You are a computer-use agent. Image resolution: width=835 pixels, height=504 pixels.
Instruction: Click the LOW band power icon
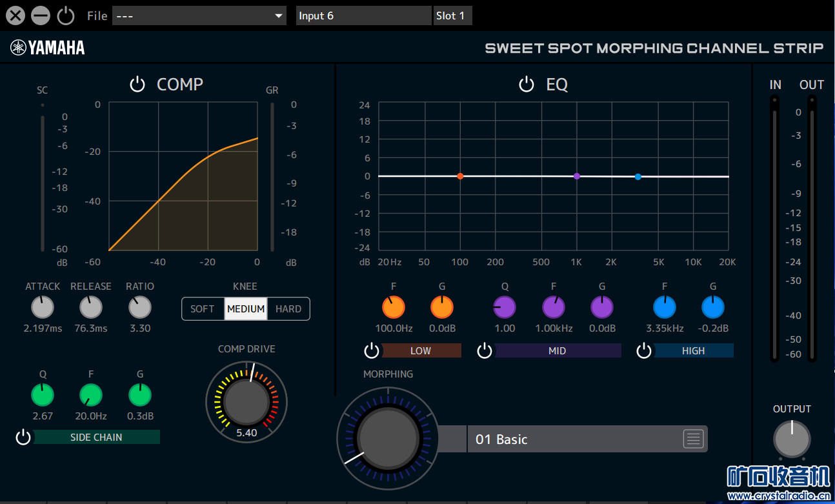[372, 351]
